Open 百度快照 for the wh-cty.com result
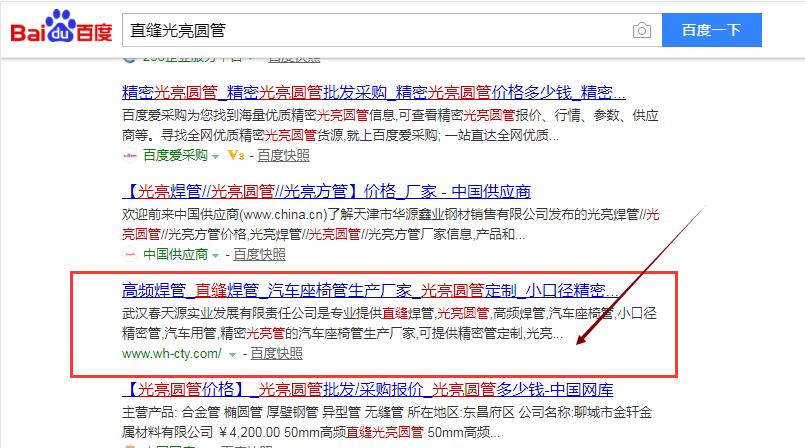This screenshot has height=448, width=805. [x=276, y=354]
